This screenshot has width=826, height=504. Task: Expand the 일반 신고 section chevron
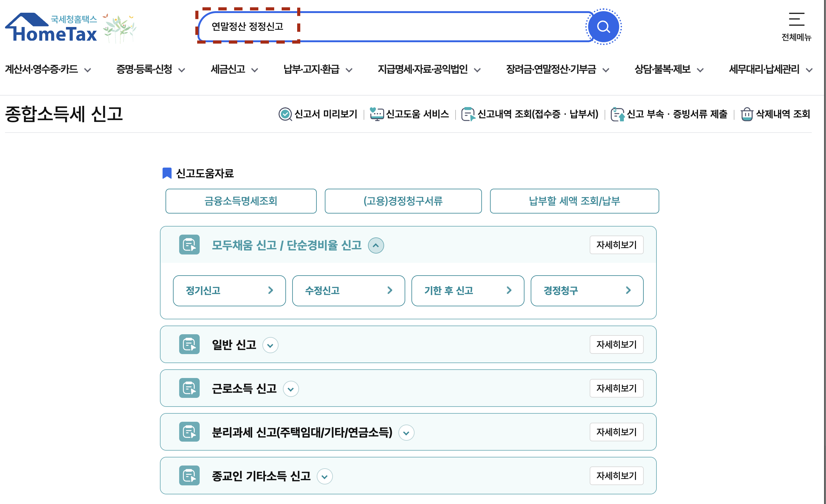(270, 345)
